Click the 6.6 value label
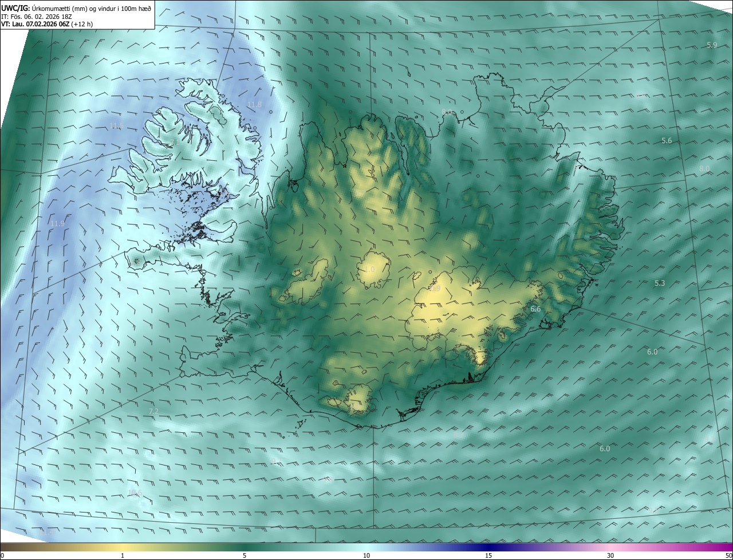Image resolution: width=733 pixels, height=560 pixels. coord(535,309)
